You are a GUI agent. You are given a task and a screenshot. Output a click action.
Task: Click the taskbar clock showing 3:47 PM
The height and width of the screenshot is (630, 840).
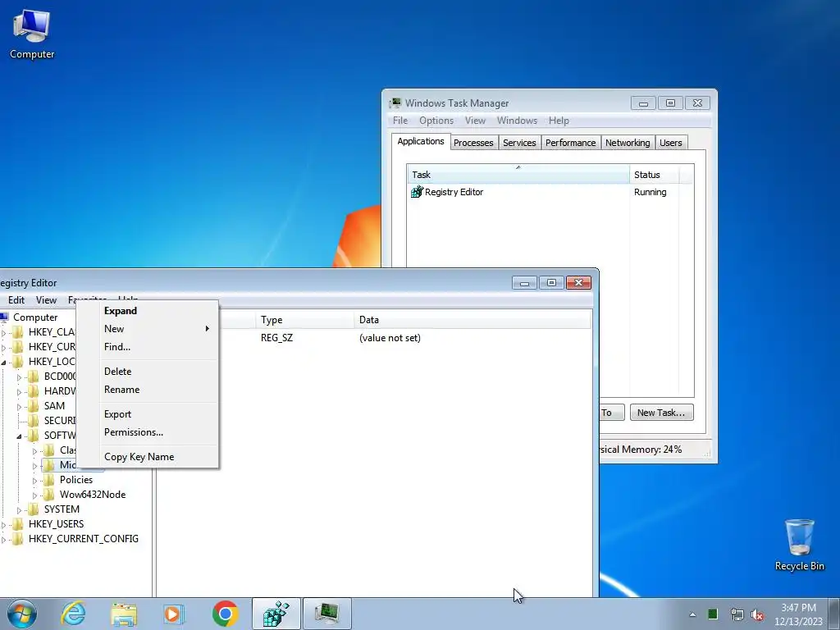click(798, 614)
